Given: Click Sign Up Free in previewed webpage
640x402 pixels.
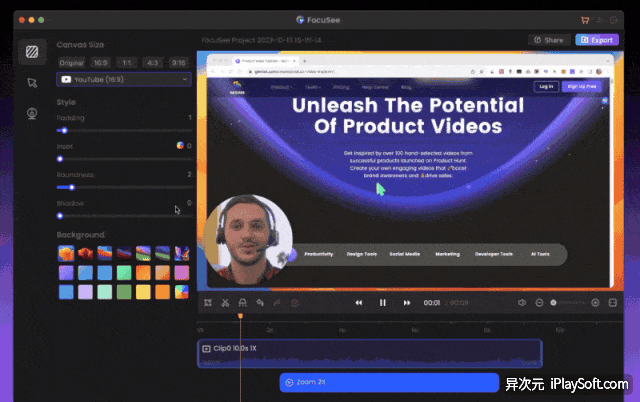Looking at the screenshot, I should pos(582,87).
